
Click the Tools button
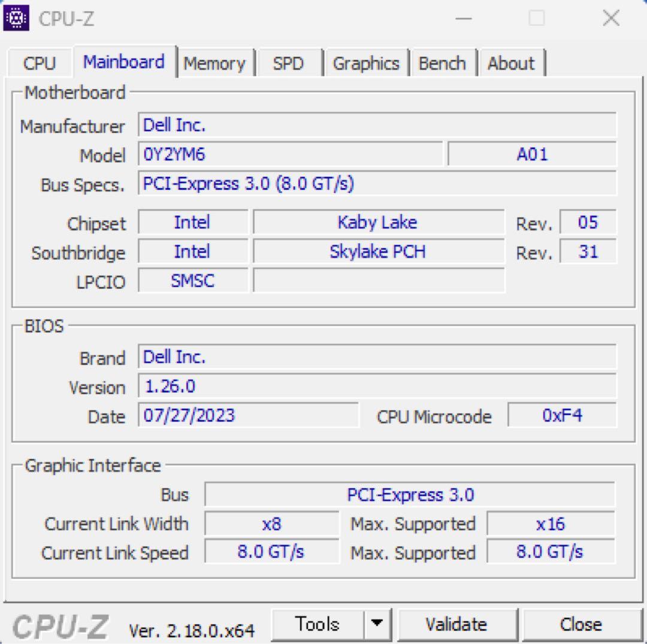click(x=318, y=624)
